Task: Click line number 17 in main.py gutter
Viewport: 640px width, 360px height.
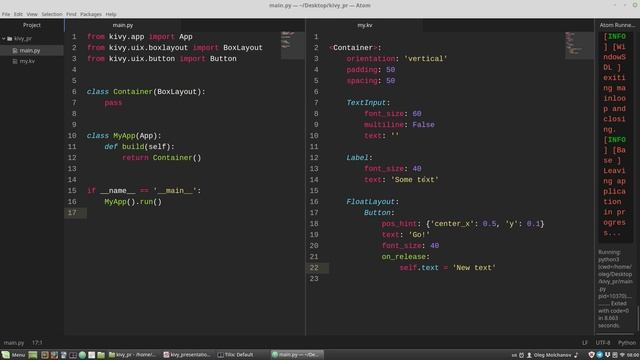Action: click(x=72, y=213)
